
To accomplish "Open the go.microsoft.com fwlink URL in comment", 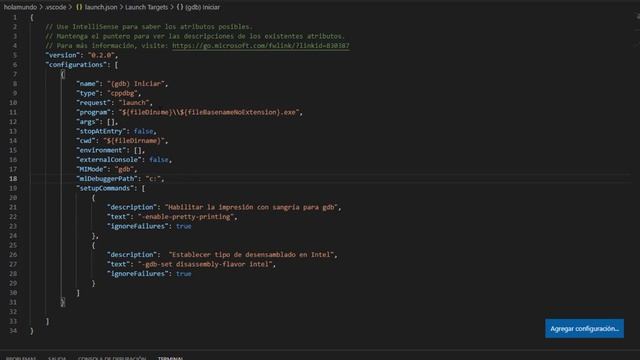I will (261, 46).
